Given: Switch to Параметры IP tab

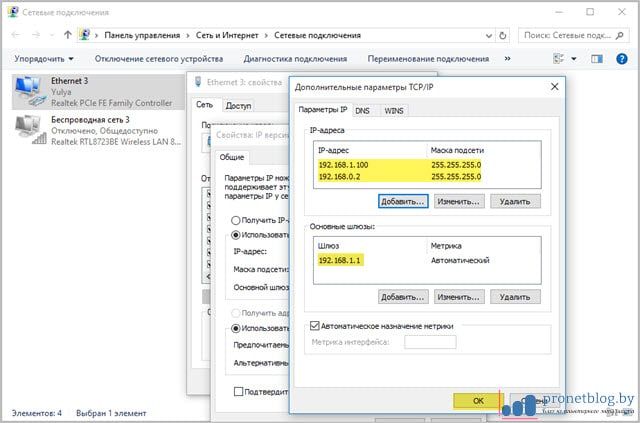Looking at the screenshot, I should click(322, 110).
